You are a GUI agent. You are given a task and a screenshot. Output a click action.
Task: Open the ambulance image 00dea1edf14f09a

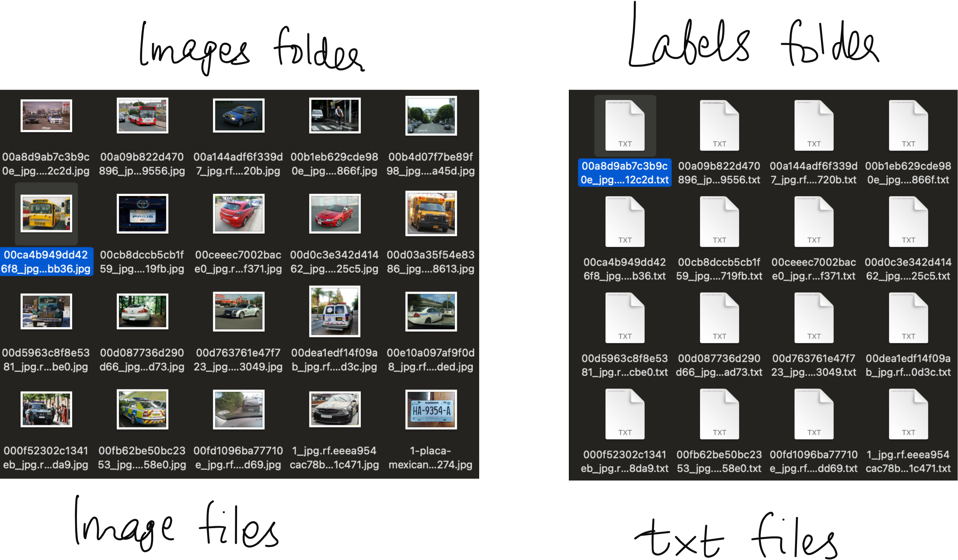click(x=334, y=311)
